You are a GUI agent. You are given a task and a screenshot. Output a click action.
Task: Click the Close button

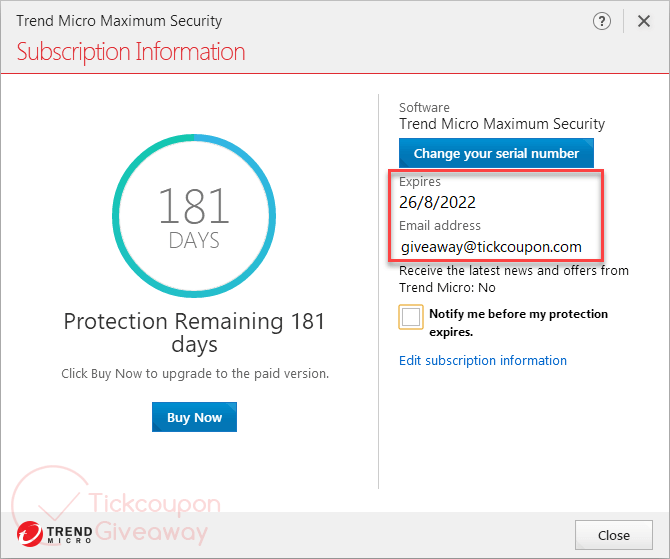pyautogui.click(x=614, y=535)
